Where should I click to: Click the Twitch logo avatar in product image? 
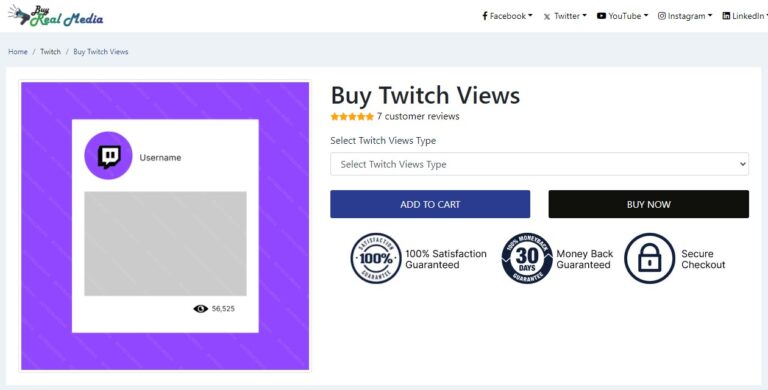(x=108, y=156)
